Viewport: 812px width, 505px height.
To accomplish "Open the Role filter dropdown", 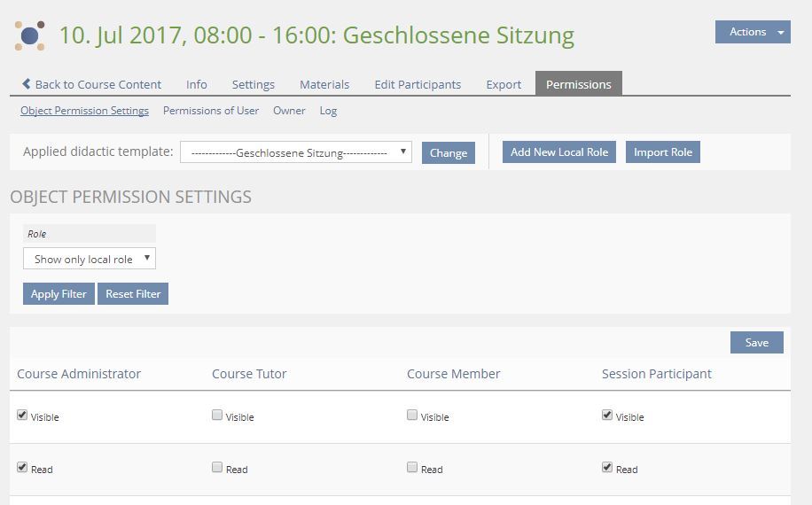I will coord(90,259).
